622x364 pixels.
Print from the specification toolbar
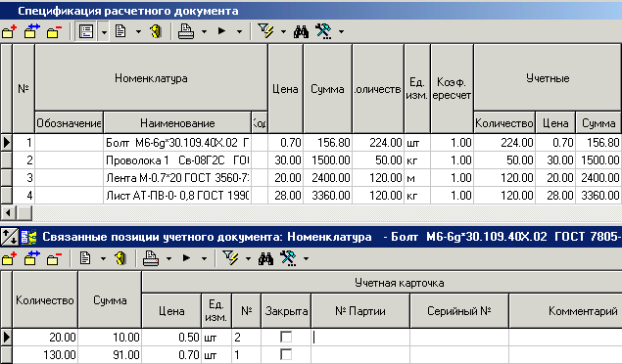(186, 31)
